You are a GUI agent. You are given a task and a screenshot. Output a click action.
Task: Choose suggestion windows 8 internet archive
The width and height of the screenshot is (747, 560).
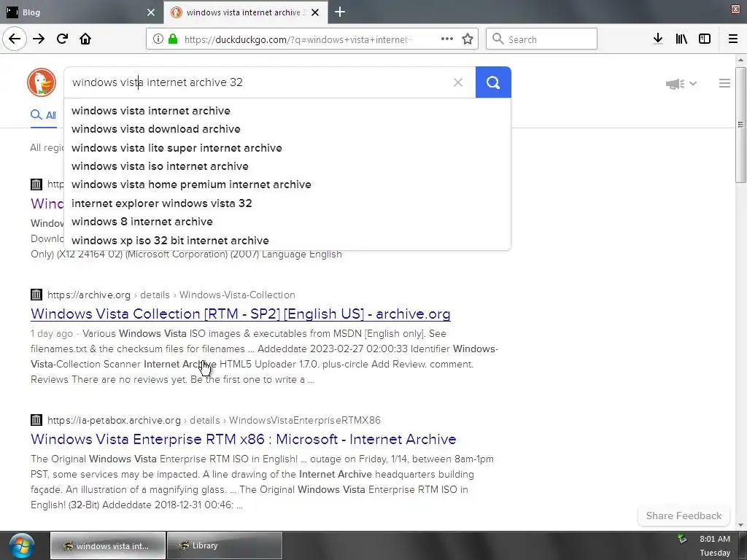pyautogui.click(x=287, y=222)
